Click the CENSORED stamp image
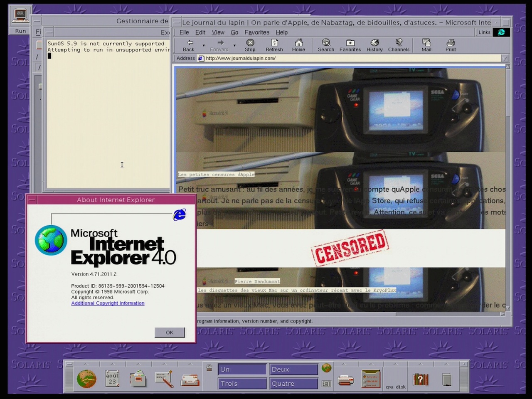This screenshot has width=532, height=399. coord(350,248)
